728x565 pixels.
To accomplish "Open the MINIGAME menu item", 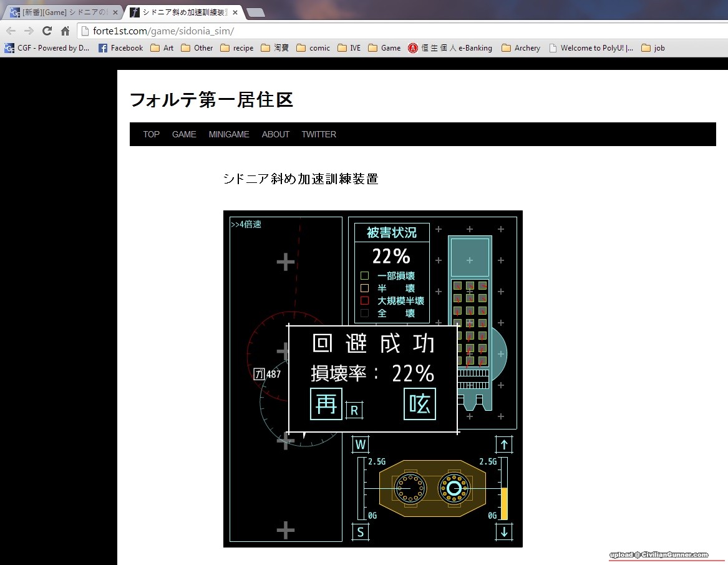I will [229, 134].
